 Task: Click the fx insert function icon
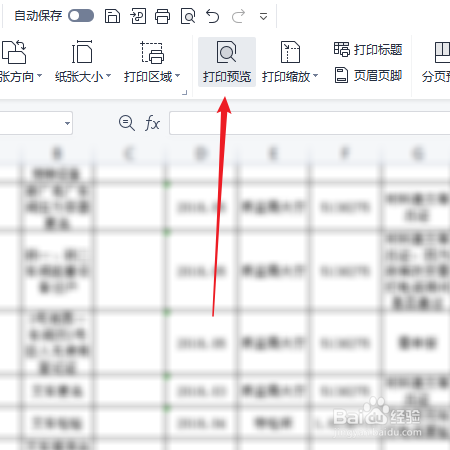point(152,123)
